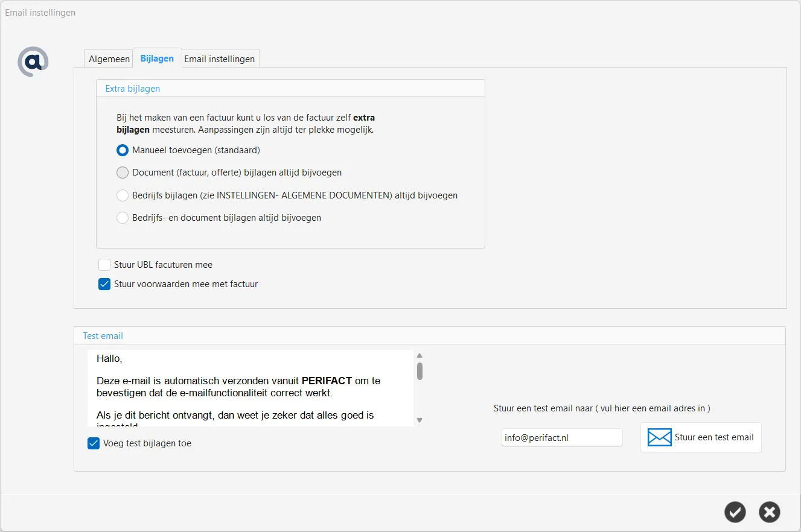Switch to the Bijlagen tab
This screenshot has height=532, width=801.
pos(157,58)
